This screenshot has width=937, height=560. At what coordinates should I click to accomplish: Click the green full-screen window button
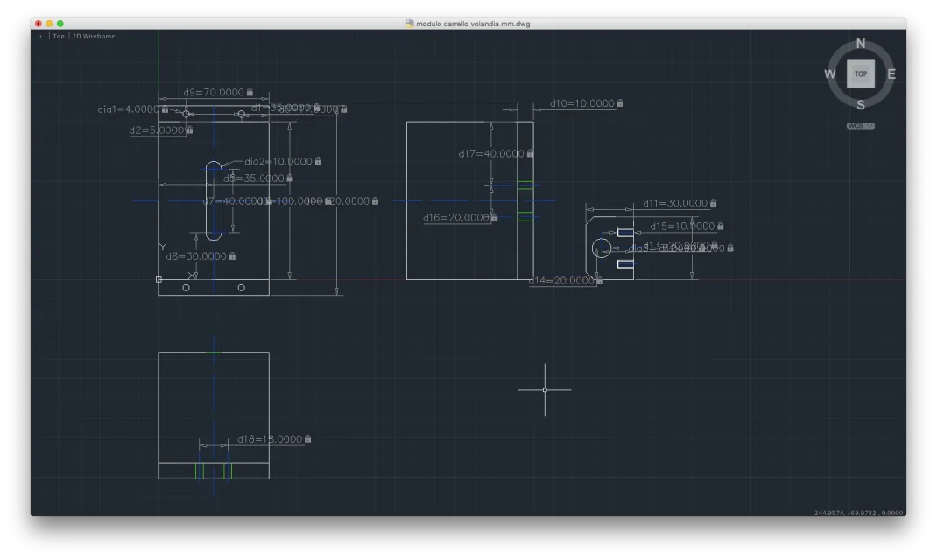(x=60, y=24)
